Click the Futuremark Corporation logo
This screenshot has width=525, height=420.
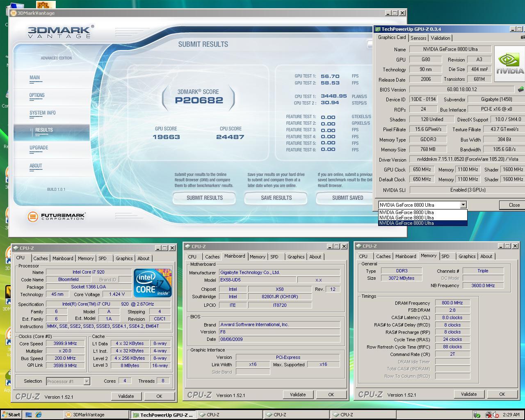pos(57,216)
